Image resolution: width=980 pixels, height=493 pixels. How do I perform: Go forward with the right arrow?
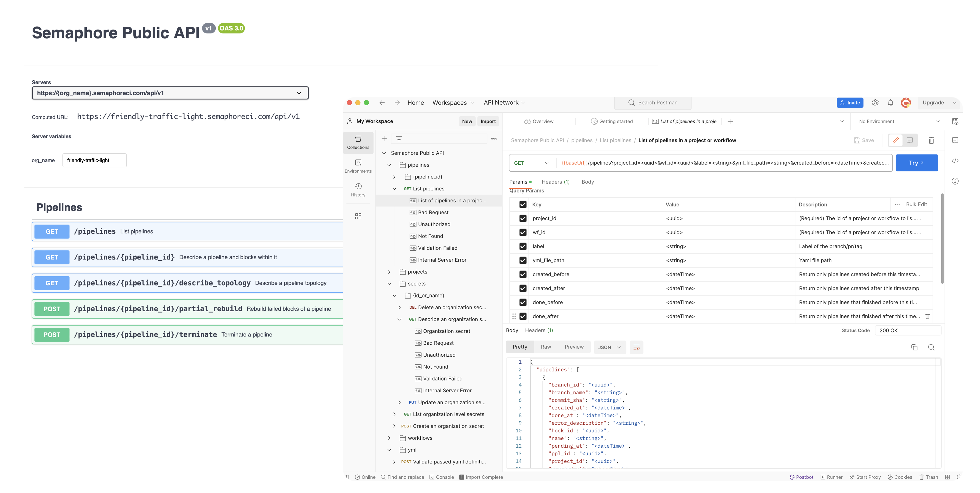(x=397, y=103)
